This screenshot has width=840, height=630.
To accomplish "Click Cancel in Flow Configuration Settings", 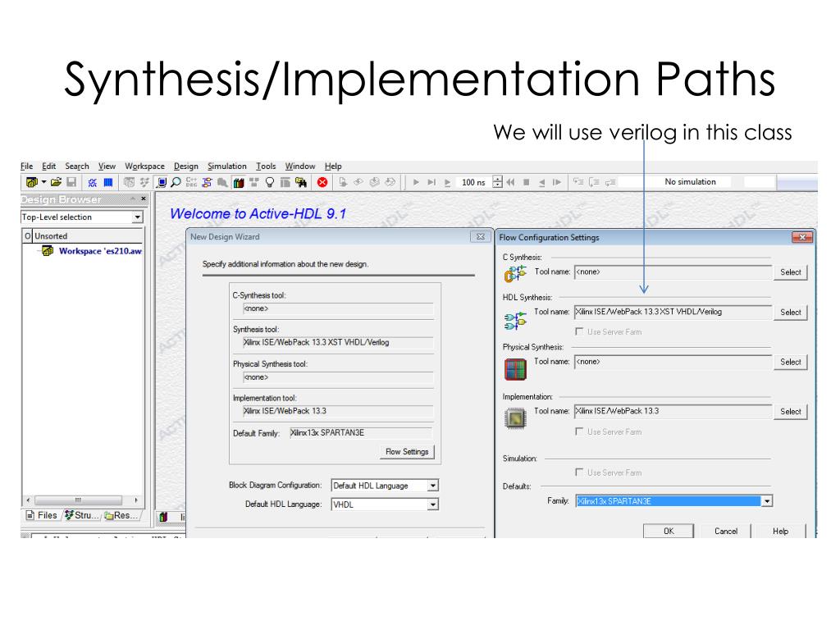I will [x=726, y=531].
